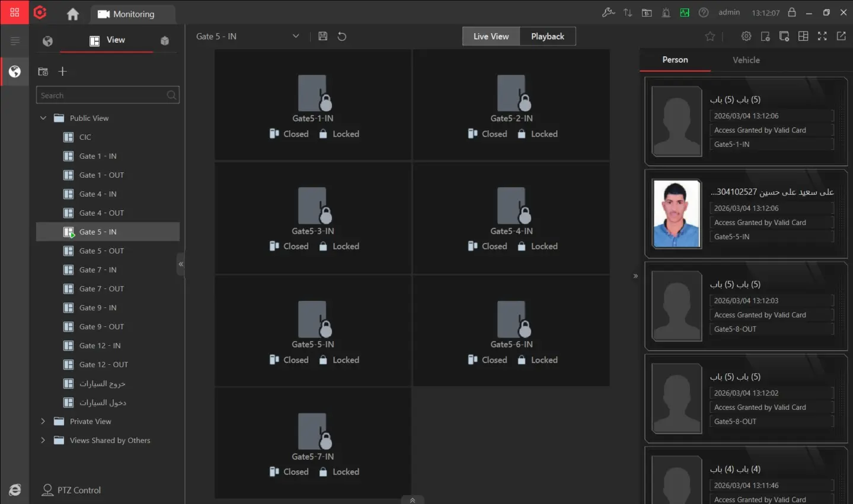Open the globe tab beside the View tab
853x504 pixels.
coord(48,41)
